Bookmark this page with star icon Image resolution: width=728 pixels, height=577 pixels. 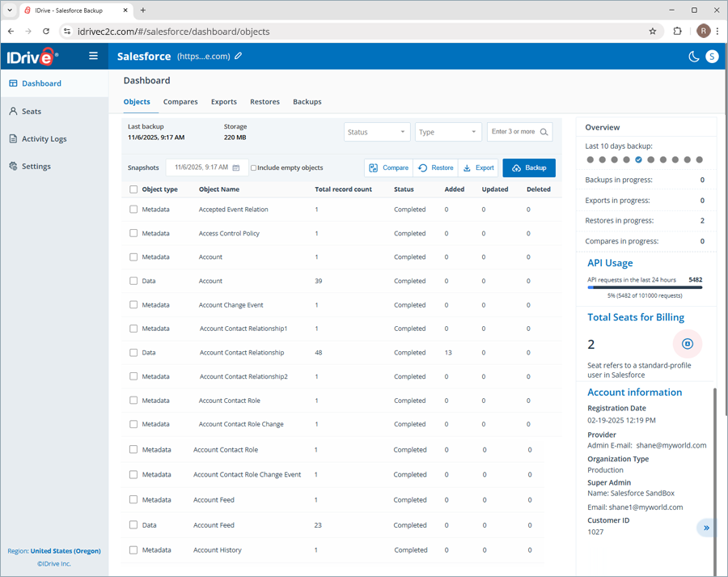click(652, 31)
